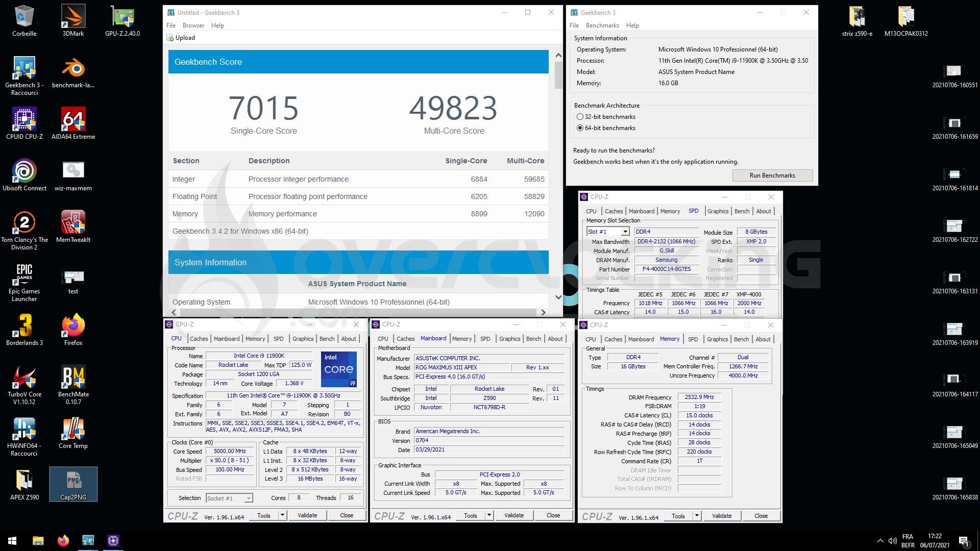
Task: Open File Explorer from the taskbar
Action: point(38,540)
